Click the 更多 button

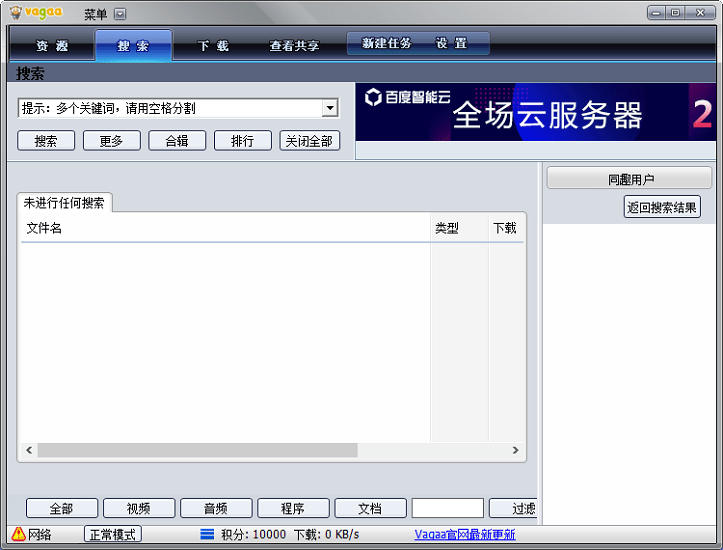pyautogui.click(x=112, y=141)
